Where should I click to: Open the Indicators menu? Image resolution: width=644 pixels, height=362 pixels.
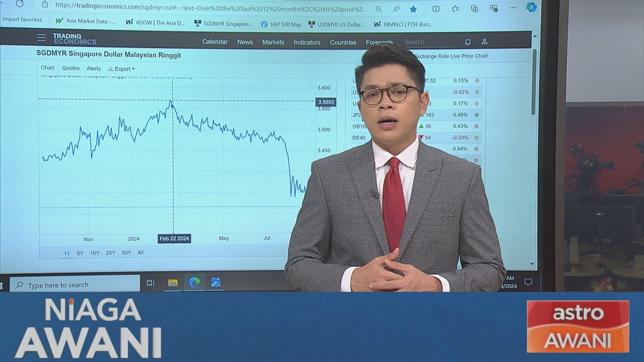307,42
